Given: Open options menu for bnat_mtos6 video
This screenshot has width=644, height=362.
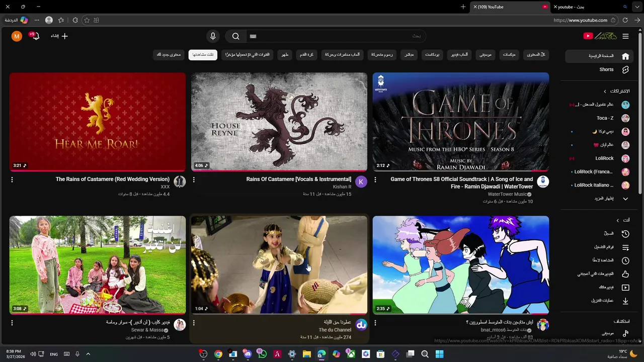Looking at the screenshot, I should 375,323.
